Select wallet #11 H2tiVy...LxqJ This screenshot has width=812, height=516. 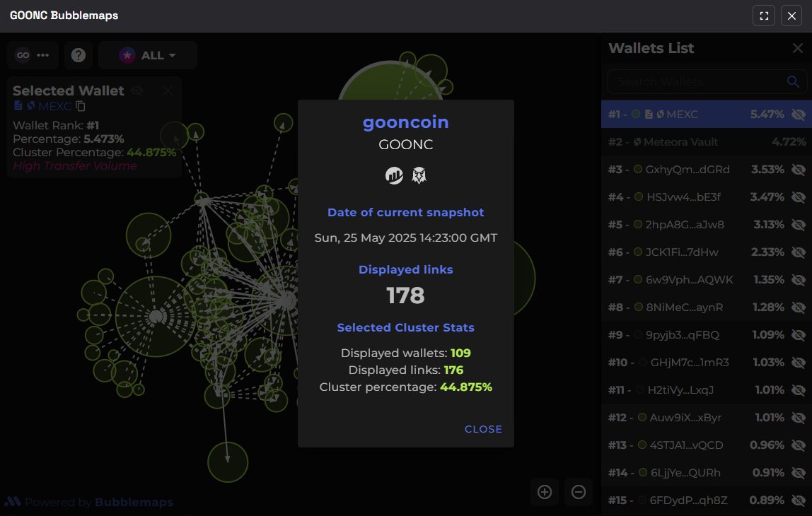(x=707, y=389)
